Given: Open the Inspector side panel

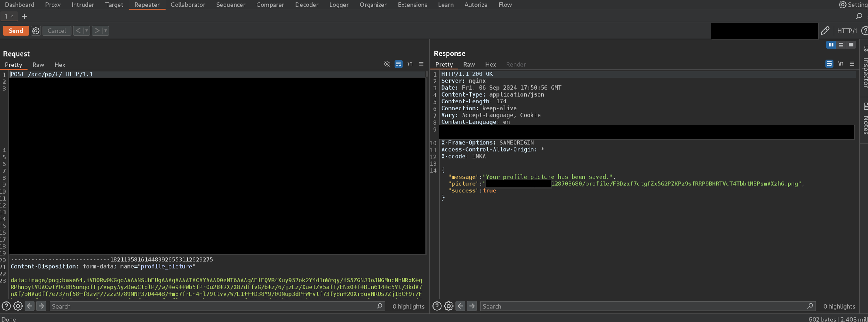Looking at the screenshot, I should [x=865, y=68].
